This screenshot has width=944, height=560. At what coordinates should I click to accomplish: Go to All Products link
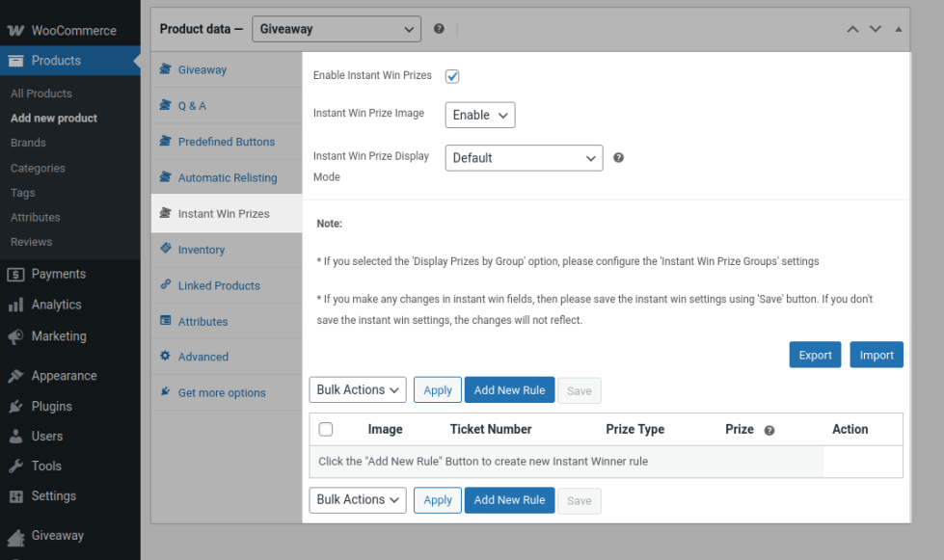click(x=41, y=93)
